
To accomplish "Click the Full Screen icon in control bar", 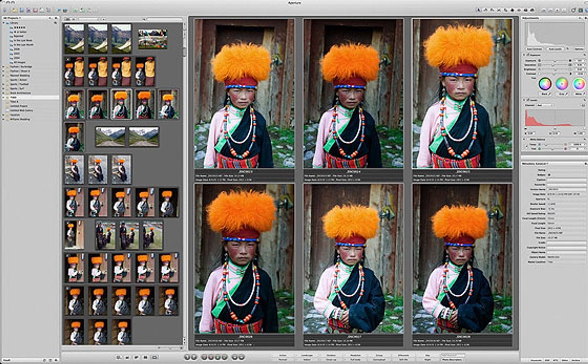I will pyautogui.click(x=154, y=357).
